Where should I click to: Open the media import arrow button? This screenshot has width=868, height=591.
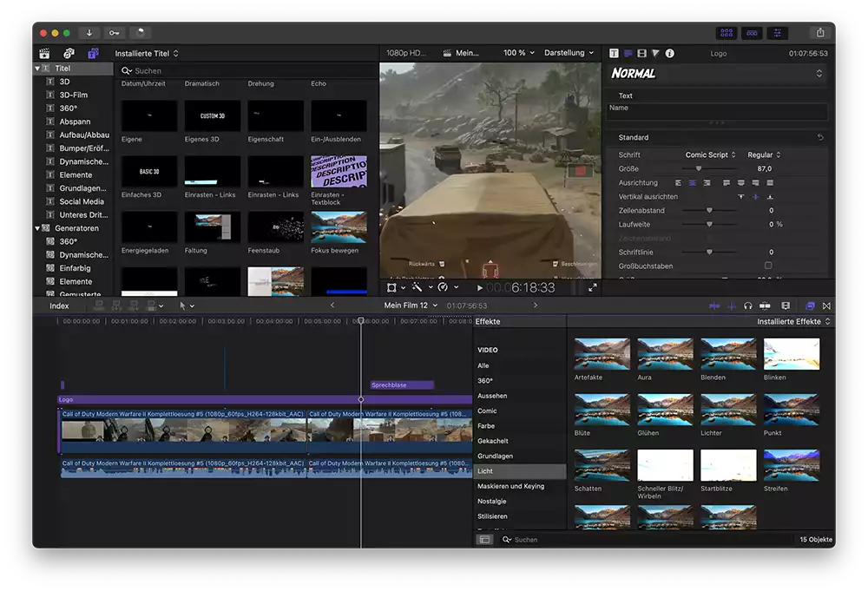tap(89, 33)
